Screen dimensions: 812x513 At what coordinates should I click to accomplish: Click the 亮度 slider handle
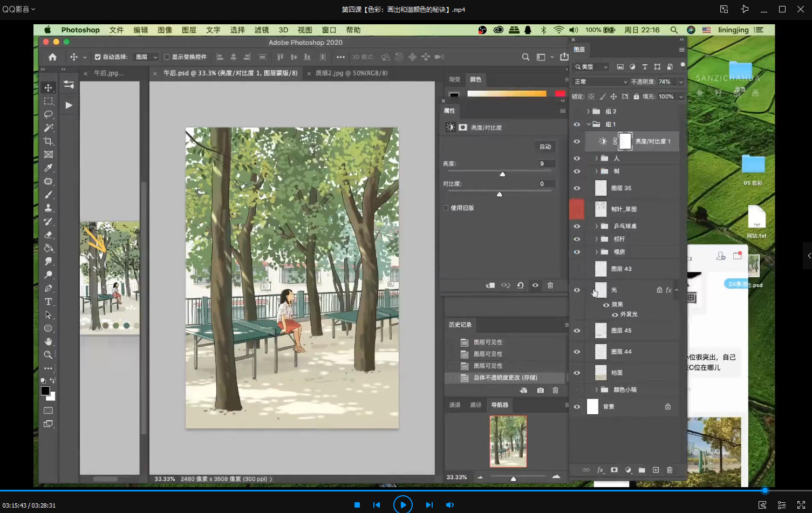502,174
